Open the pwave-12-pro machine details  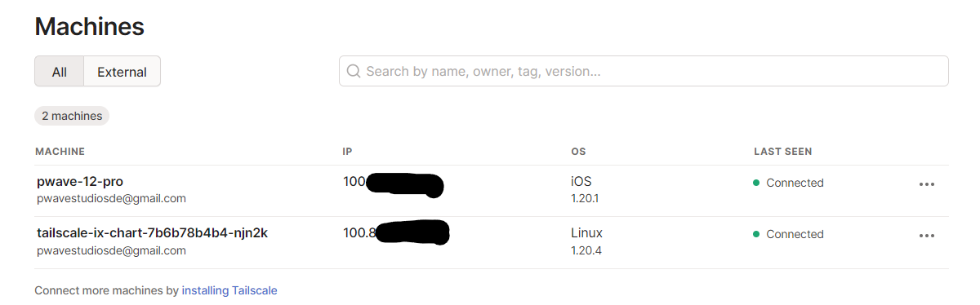pyautogui.click(x=80, y=181)
